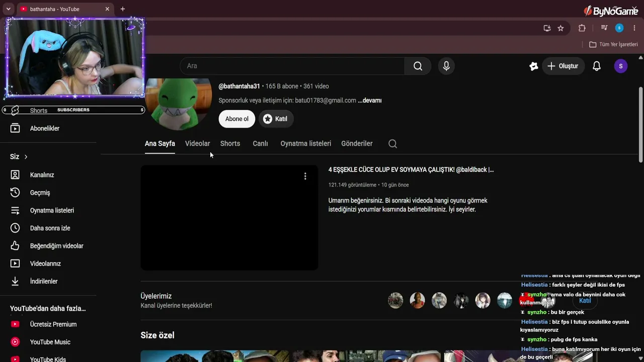This screenshot has width=644, height=362.
Task: Open the 4 EŞŞEKLE CÜCE OLUP video title
Action: (411, 170)
